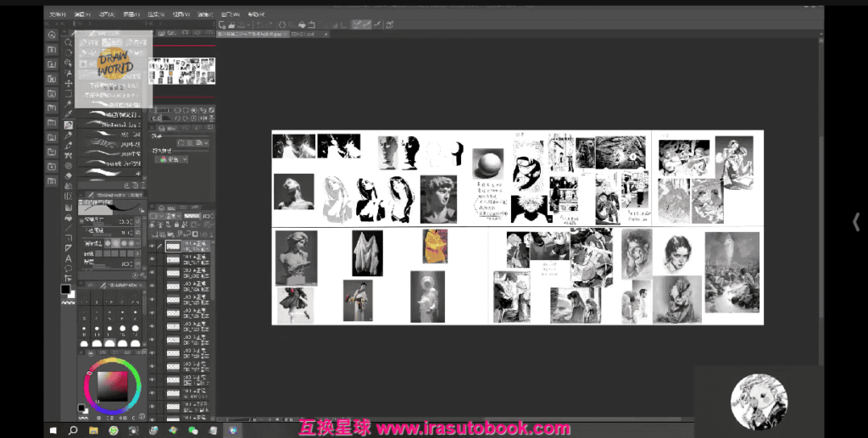Pick a shade in the color square
868x438 pixels.
[113, 386]
